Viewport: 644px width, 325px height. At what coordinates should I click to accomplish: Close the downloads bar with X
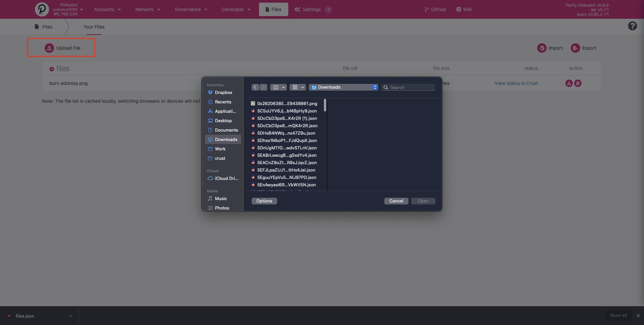tap(638, 316)
